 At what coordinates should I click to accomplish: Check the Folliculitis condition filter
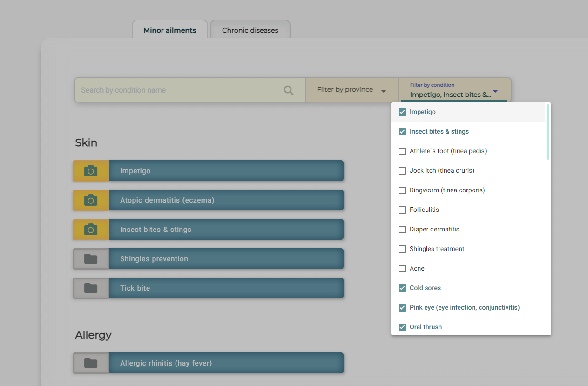coord(402,210)
